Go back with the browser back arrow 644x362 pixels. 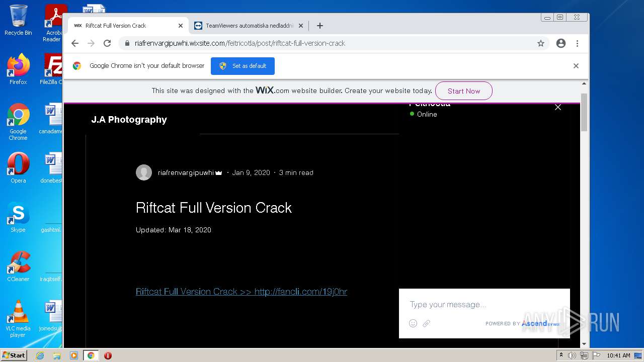(x=75, y=43)
